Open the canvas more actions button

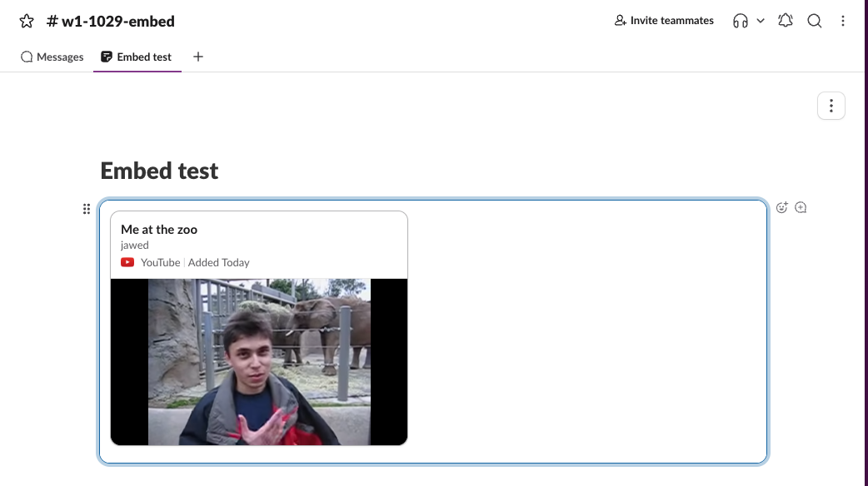(831, 106)
